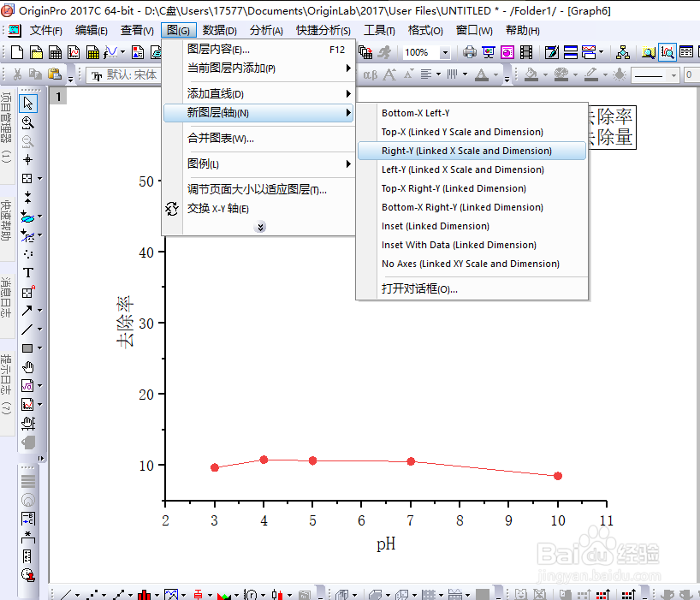Expand the hidden Graph menu items chevron
This screenshot has height=600, width=700.
click(x=260, y=227)
